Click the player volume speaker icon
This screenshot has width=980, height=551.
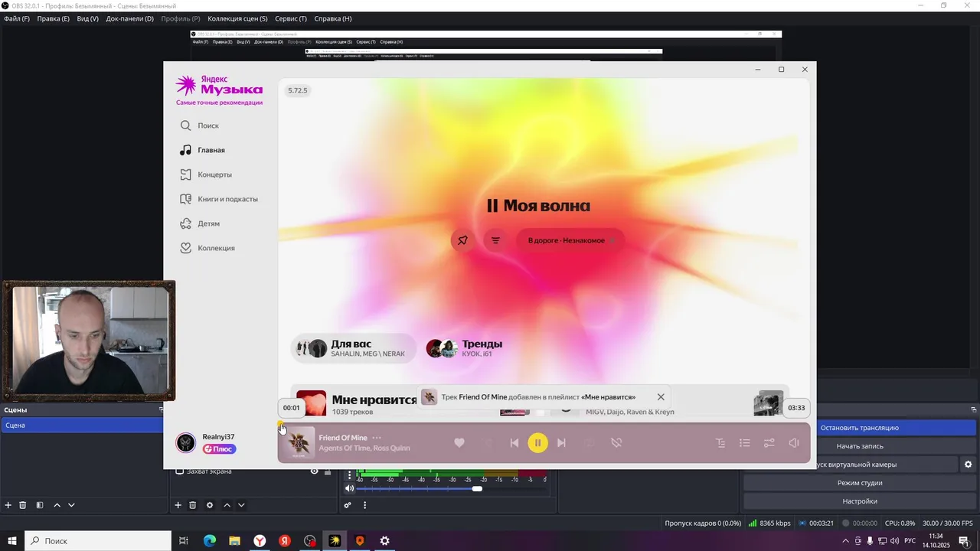794,443
